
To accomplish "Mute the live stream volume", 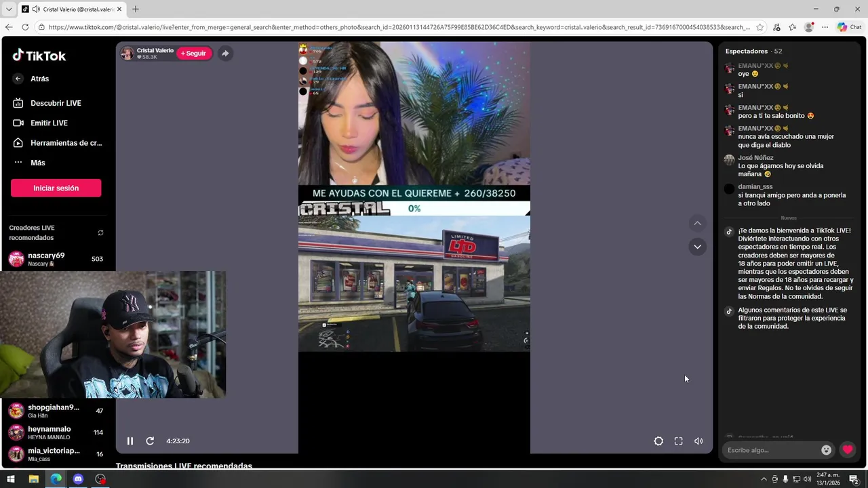I will pyautogui.click(x=698, y=441).
